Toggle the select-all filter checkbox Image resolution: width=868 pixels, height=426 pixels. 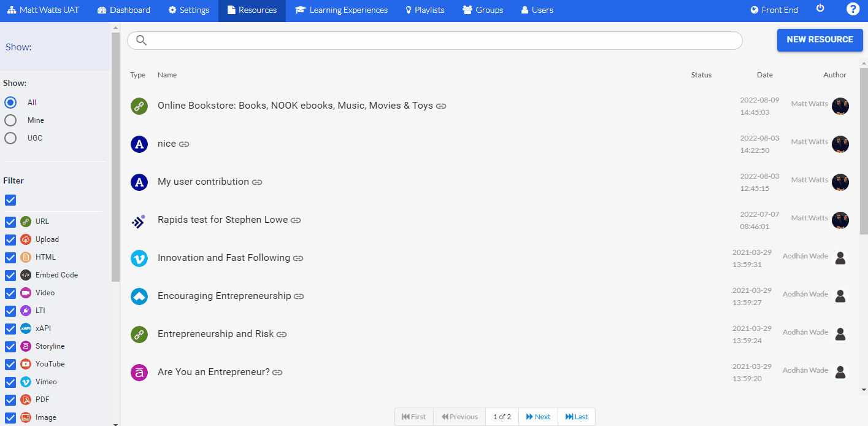[10, 200]
